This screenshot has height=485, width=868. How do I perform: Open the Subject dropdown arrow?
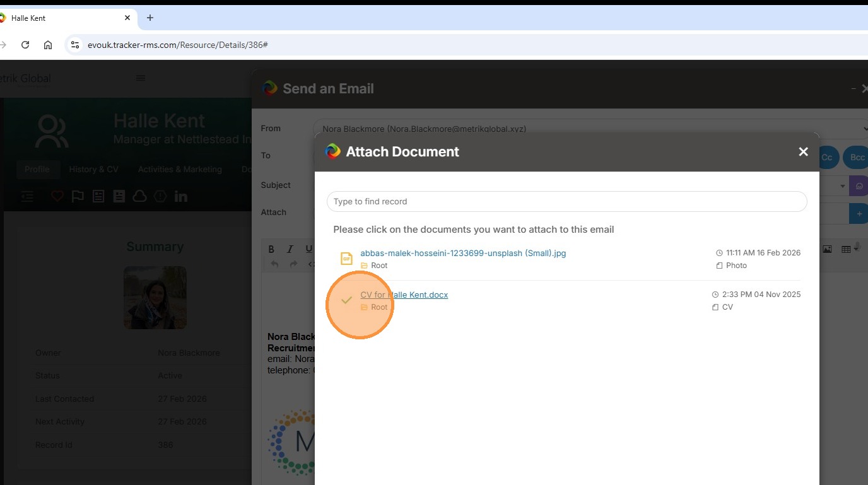pos(843,186)
